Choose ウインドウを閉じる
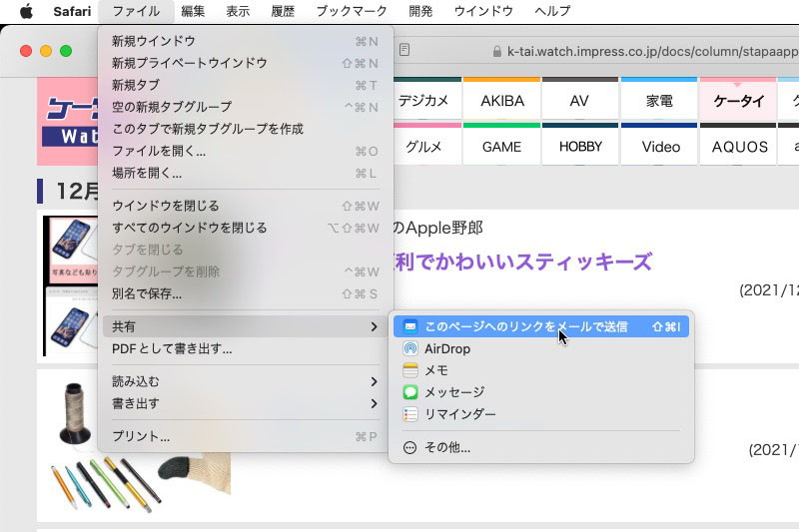The image size is (799, 532). (245, 206)
